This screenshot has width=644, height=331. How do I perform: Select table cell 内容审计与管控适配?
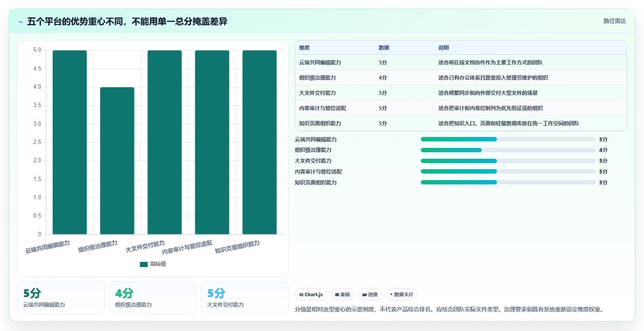[x=322, y=108]
